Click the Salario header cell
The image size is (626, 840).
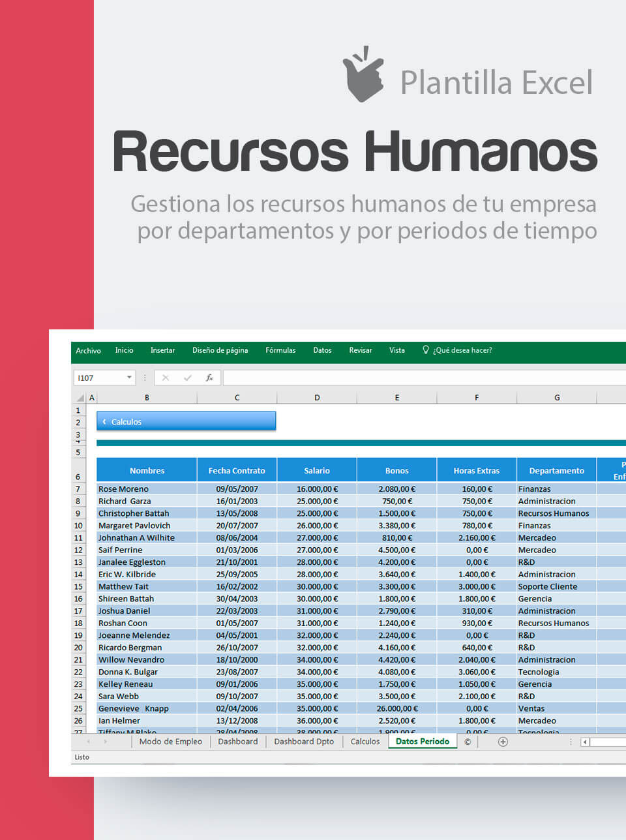coord(317,470)
